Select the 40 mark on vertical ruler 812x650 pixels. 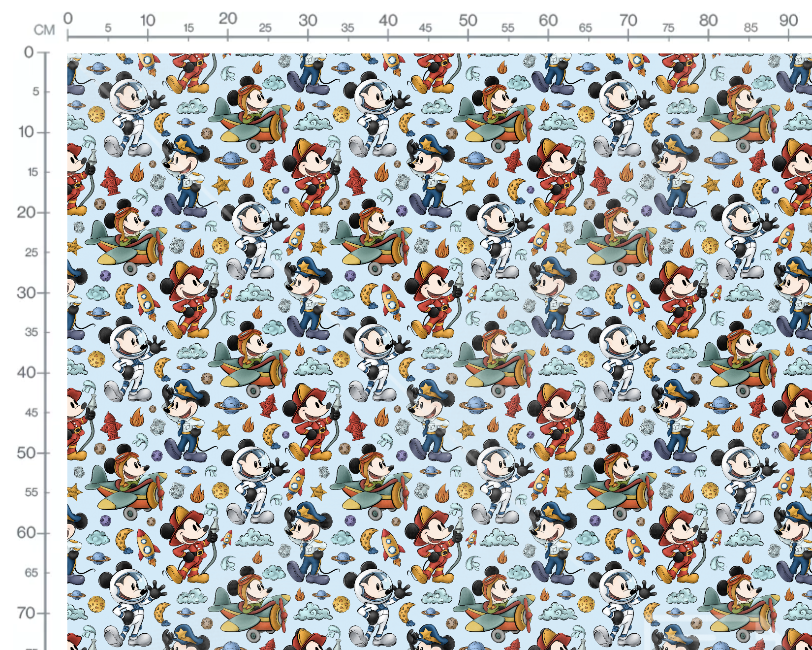point(26,372)
